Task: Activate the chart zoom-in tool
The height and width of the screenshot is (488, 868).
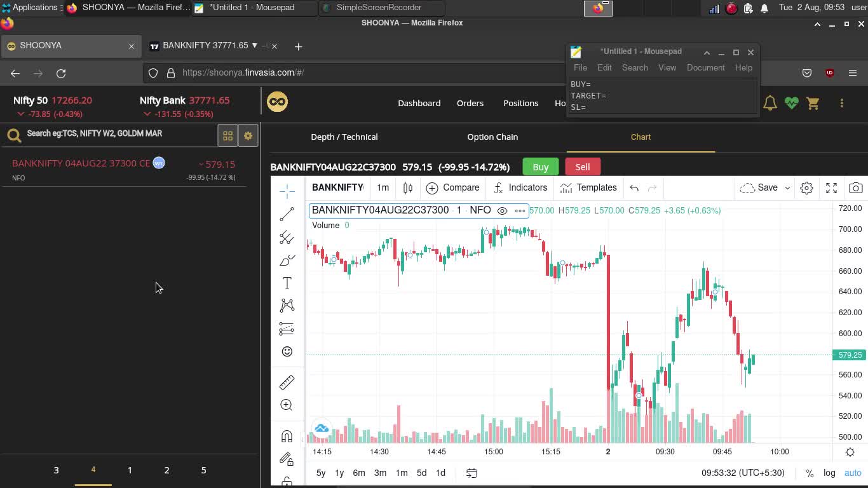Action: 287,405
